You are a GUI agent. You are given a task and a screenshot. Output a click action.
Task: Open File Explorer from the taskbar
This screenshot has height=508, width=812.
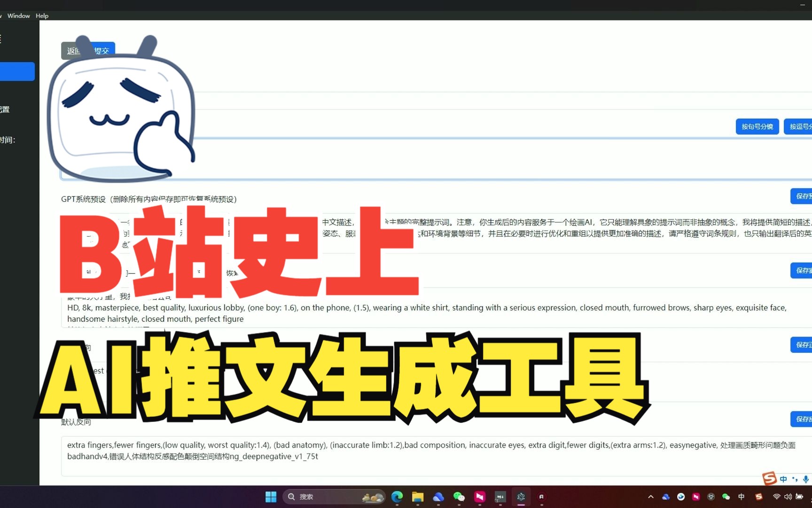418,497
